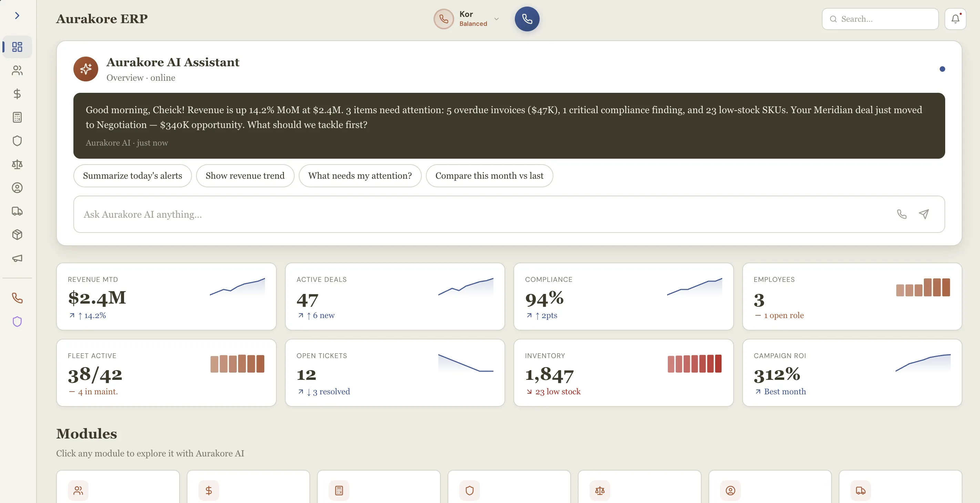Expand the collapsed sidebar with the chevron
Image resolution: width=980 pixels, height=503 pixels.
[17, 16]
